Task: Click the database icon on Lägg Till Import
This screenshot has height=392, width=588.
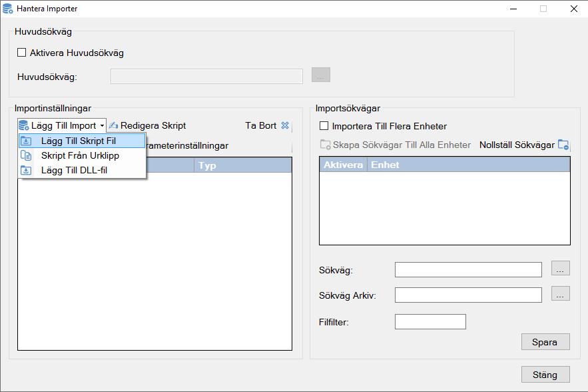Action: 23,125
